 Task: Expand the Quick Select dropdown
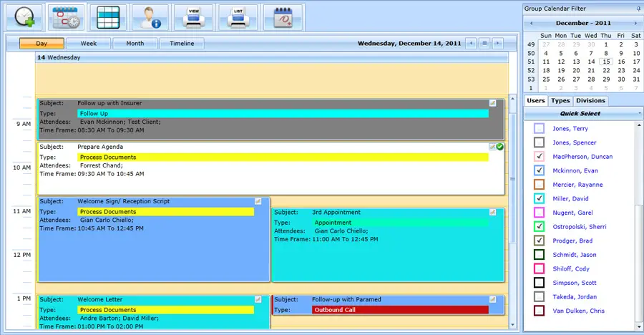click(639, 114)
